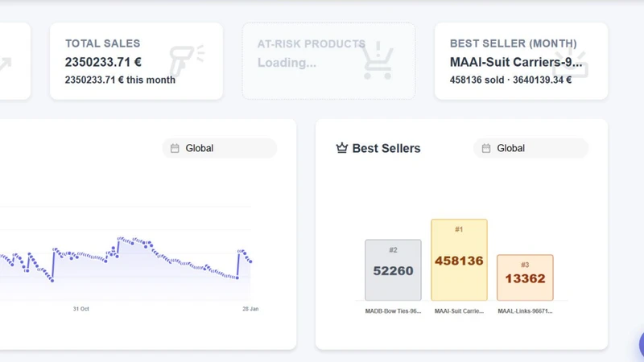Click MAAI-Suit Carriers-9... best seller name
The width and height of the screenshot is (644, 362).
click(x=516, y=62)
